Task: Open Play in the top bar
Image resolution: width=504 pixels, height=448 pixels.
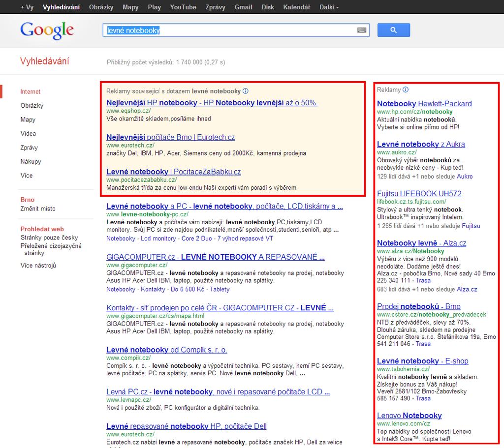Action: pyautogui.click(x=154, y=7)
